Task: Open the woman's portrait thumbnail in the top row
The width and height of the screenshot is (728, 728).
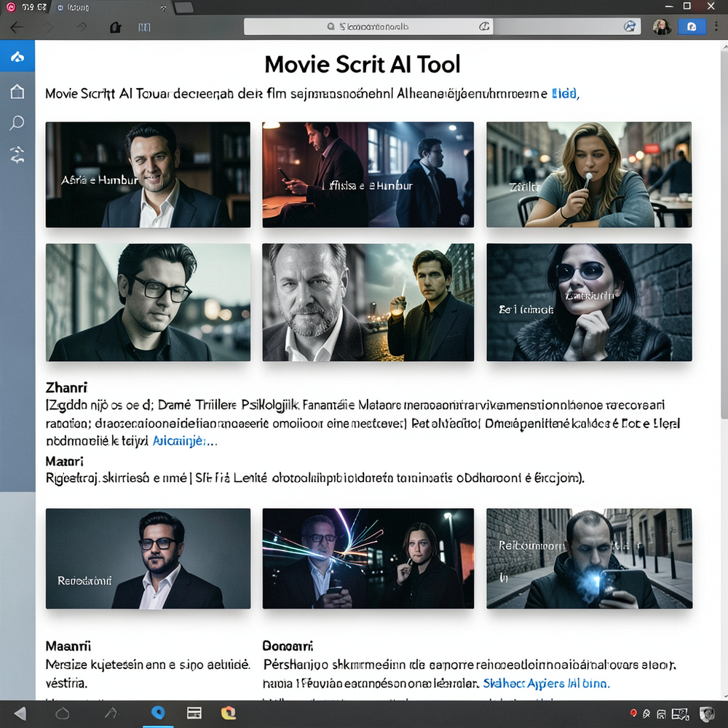Action: (x=589, y=174)
